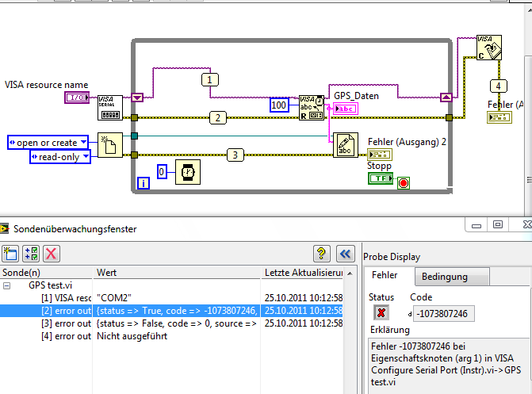Viewport: 532px width, 394px height.
Task: Click the VISA Read function node
Action: point(311,108)
